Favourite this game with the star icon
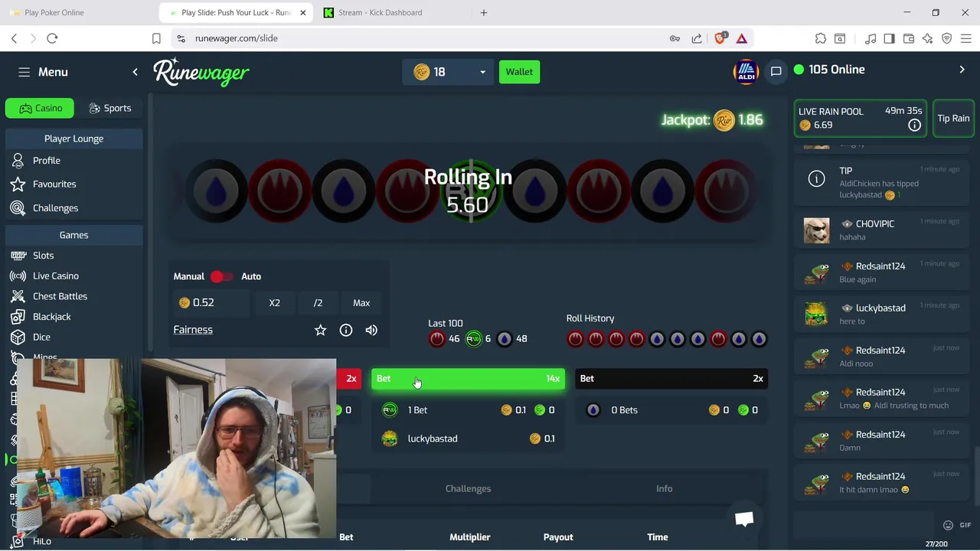This screenshot has width=980, height=551. (x=320, y=331)
